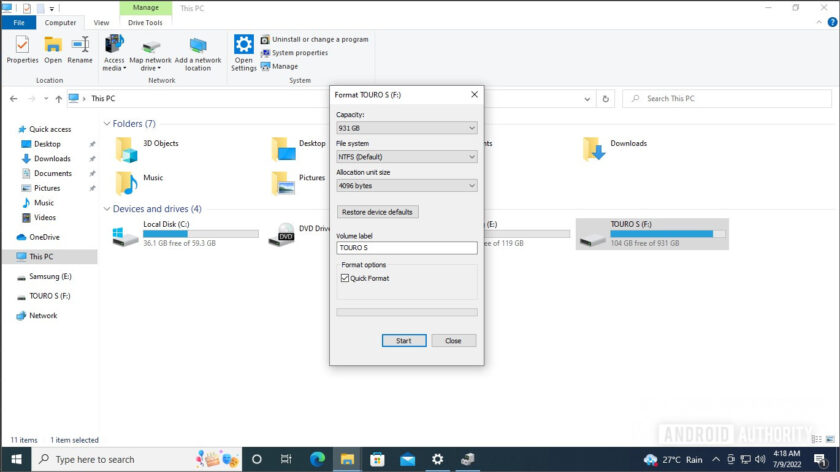Collapse the Devices and drives group

[x=107, y=209]
